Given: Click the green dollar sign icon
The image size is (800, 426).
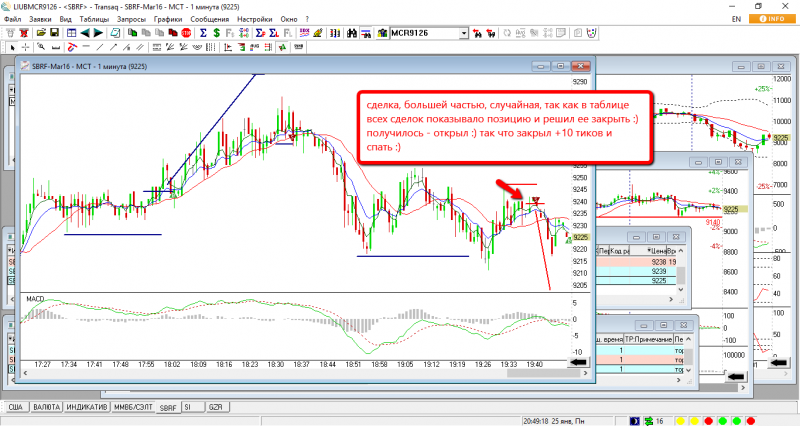Looking at the screenshot, I should pyautogui.click(x=216, y=33).
